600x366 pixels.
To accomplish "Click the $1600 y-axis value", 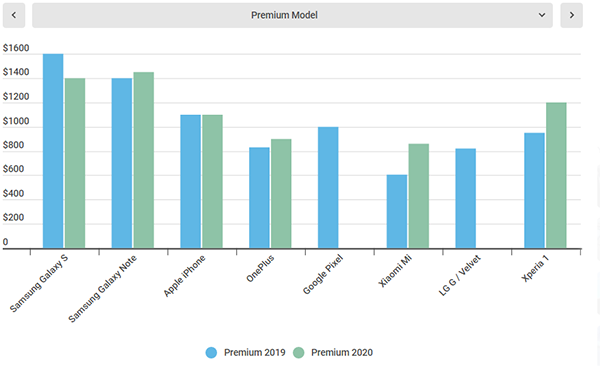I will (x=16, y=48).
